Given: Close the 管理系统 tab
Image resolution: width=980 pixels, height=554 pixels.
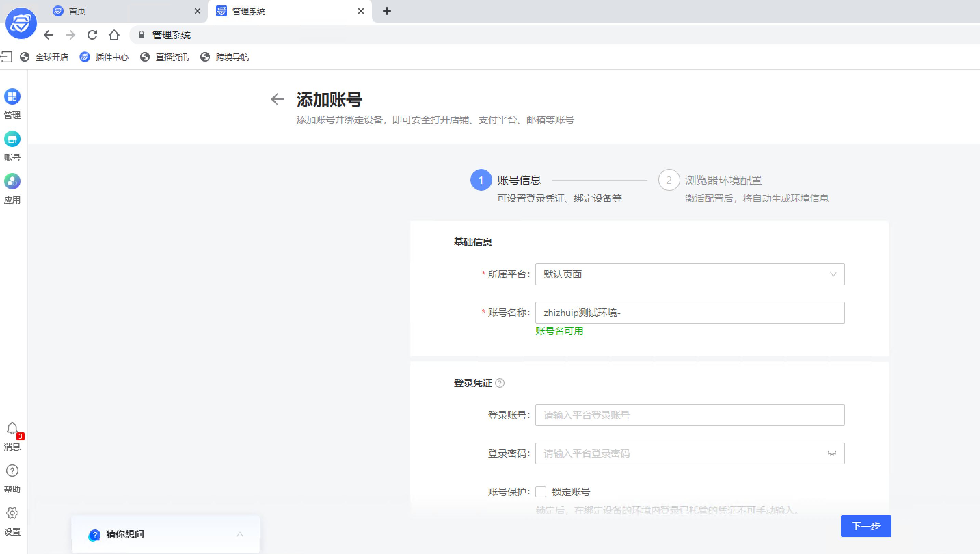Looking at the screenshot, I should [361, 11].
